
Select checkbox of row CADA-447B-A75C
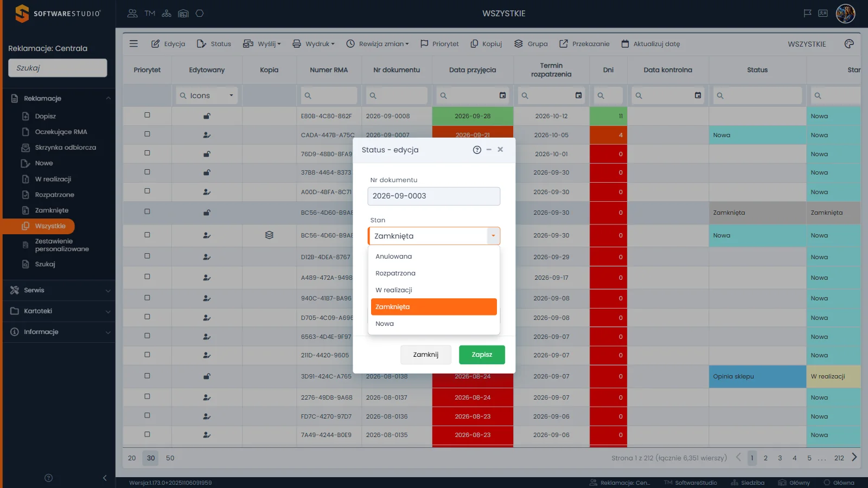click(147, 134)
